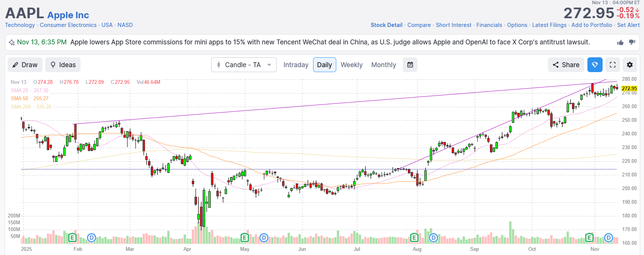Click the 200M volume axis label

(x=14, y=216)
